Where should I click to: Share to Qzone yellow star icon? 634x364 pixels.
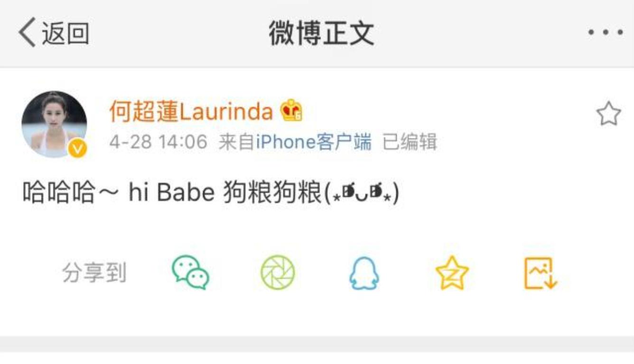[x=452, y=273]
